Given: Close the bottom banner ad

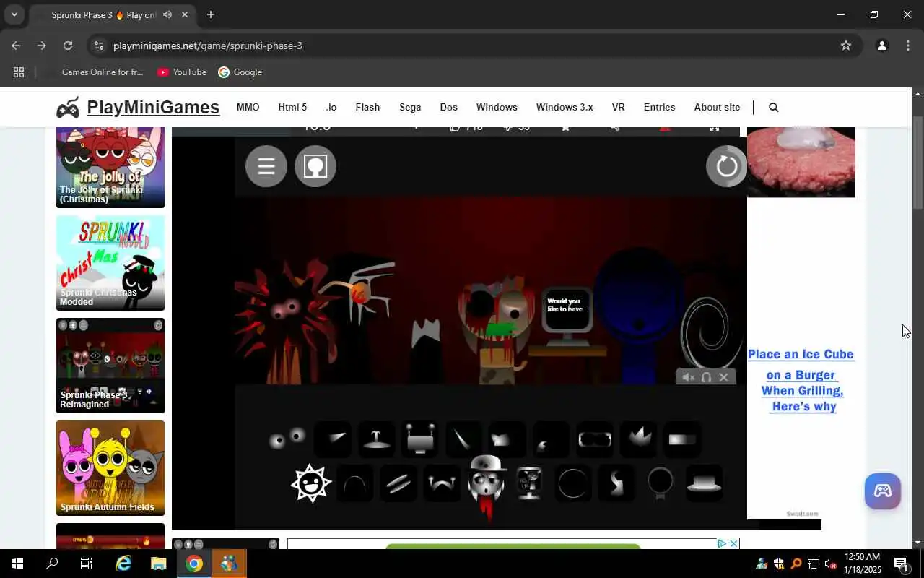Looking at the screenshot, I should 733,543.
